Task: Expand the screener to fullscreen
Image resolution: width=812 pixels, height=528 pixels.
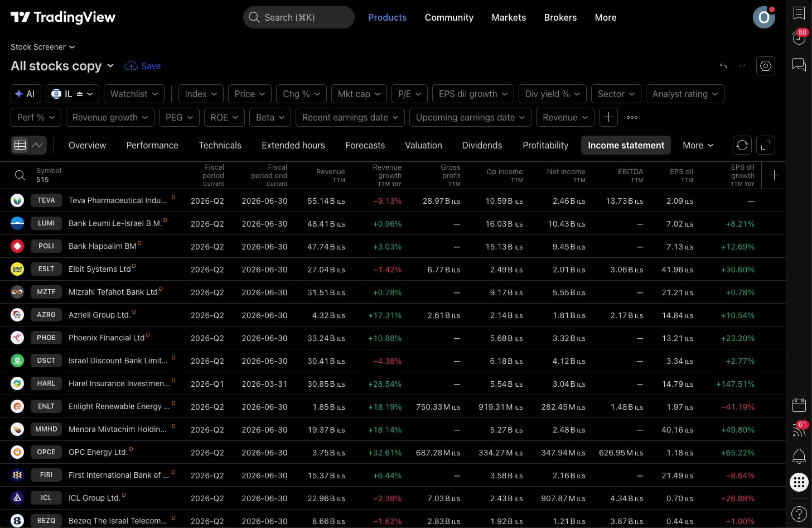Action: point(766,145)
